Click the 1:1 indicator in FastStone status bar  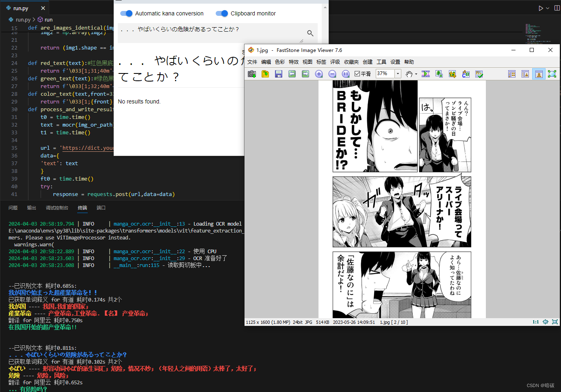[536, 322]
